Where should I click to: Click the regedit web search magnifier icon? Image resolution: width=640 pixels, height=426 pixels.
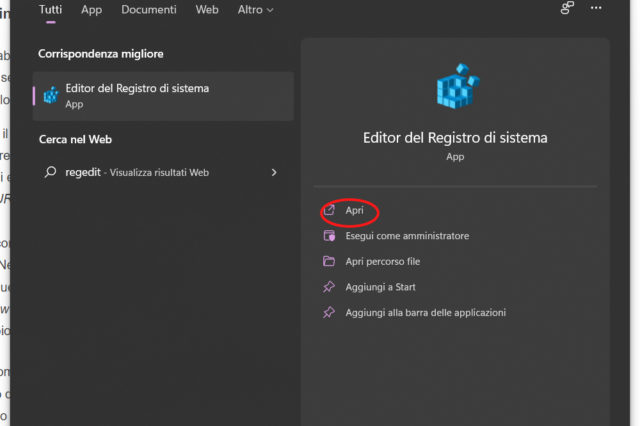click(x=51, y=172)
